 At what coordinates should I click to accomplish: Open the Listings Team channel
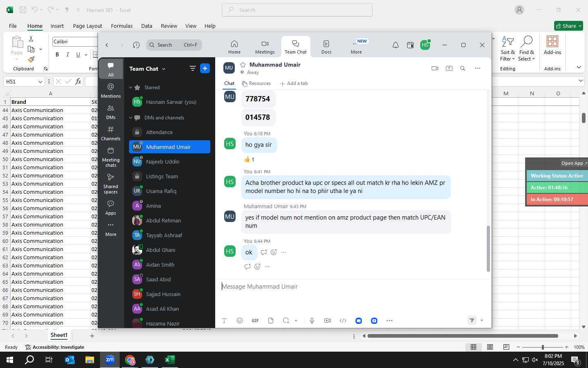click(169, 176)
